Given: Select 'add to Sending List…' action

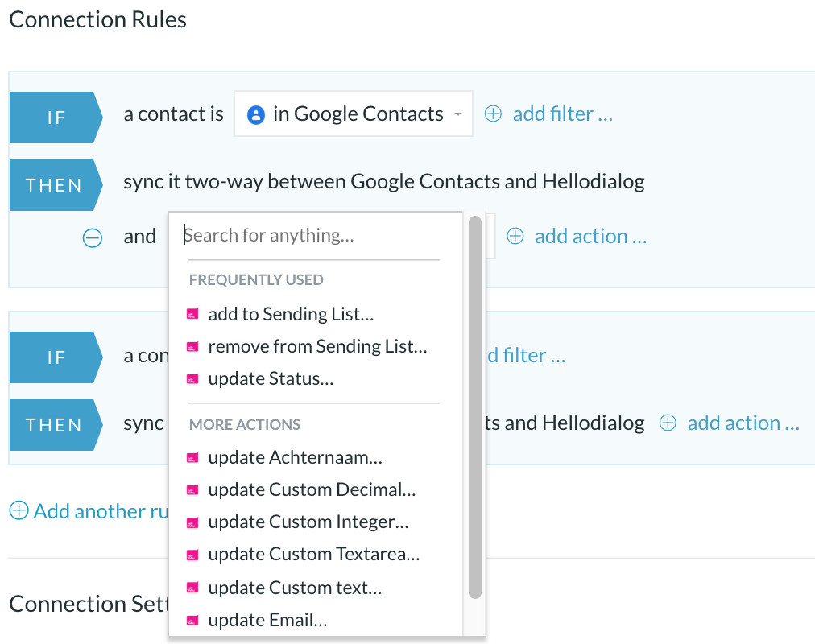Looking at the screenshot, I should click(x=291, y=314).
